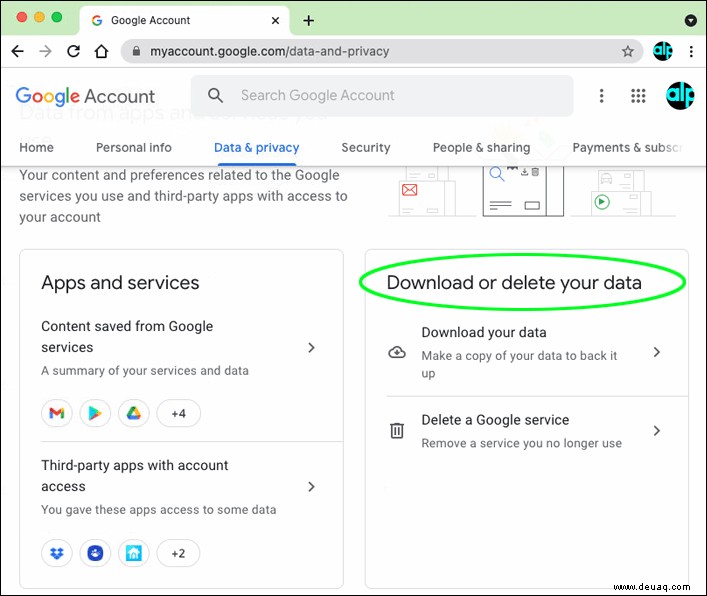Click the trash can icon

[x=397, y=431]
